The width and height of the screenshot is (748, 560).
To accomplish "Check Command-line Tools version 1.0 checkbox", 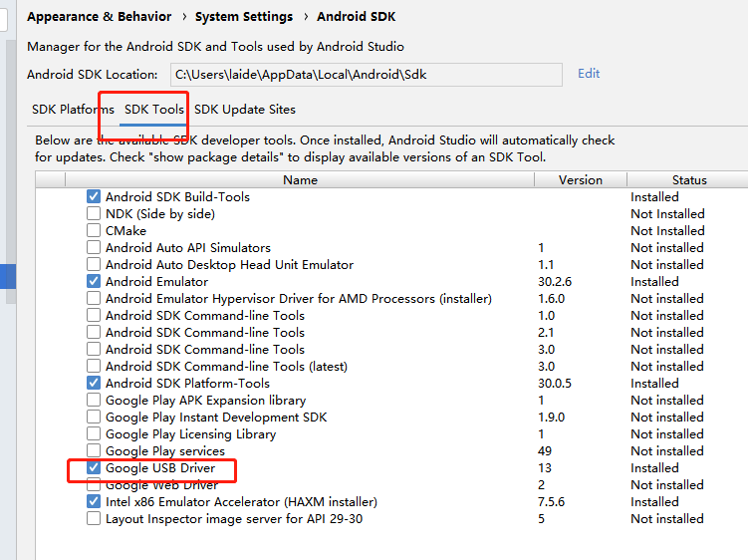I will [94, 315].
